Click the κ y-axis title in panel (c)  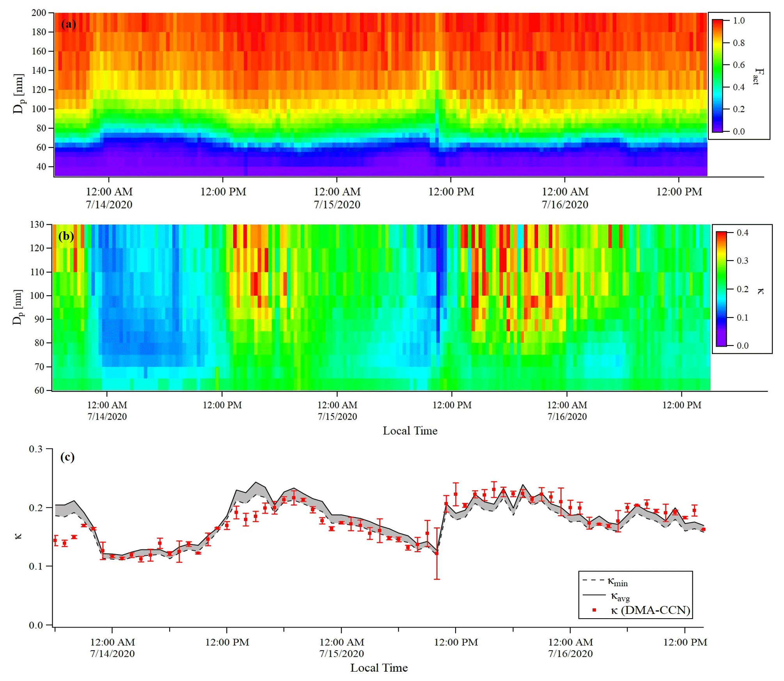coord(18,536)
